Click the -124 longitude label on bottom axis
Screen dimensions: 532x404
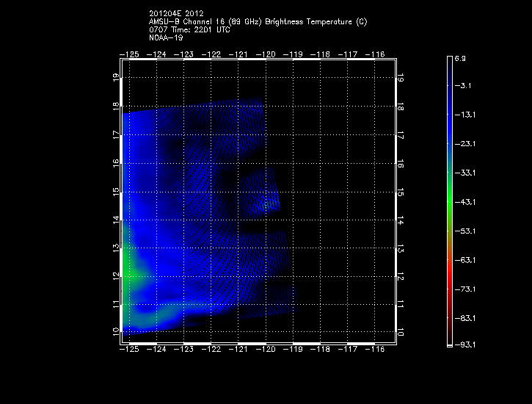tap(156, 349)
